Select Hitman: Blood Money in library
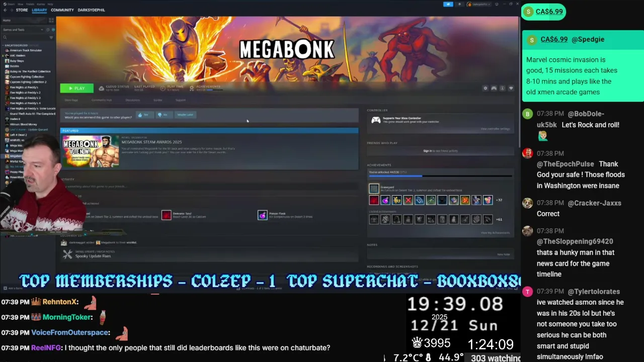 point(23,124)
